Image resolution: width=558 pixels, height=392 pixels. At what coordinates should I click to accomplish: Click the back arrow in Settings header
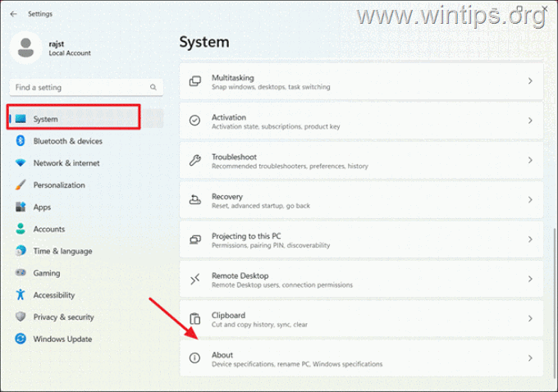click(13, 14)
